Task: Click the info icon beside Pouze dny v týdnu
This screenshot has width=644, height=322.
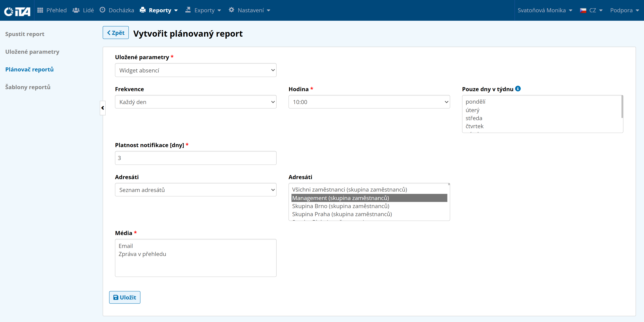Action: coord(518,89)
